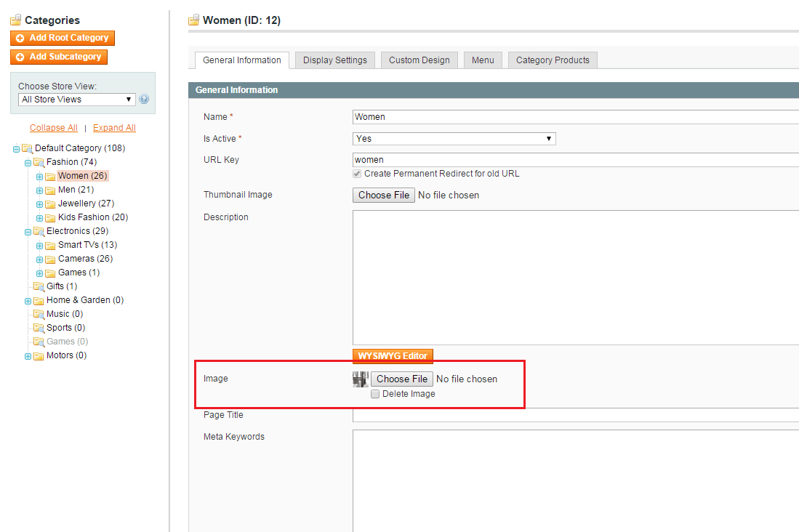Click the Fashion category folder icon
Image resolution: width=799 pixels, height=532 pixels.
(x=39, y=162)
